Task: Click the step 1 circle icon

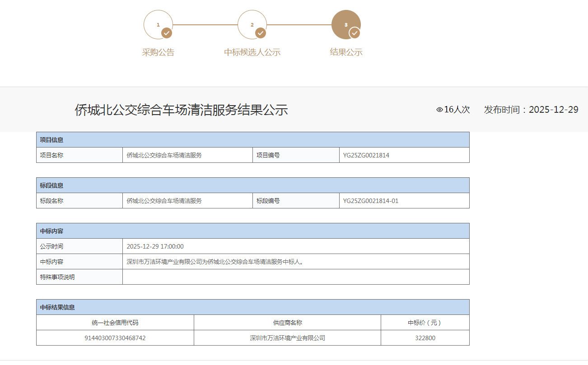Action: point(158,24)
